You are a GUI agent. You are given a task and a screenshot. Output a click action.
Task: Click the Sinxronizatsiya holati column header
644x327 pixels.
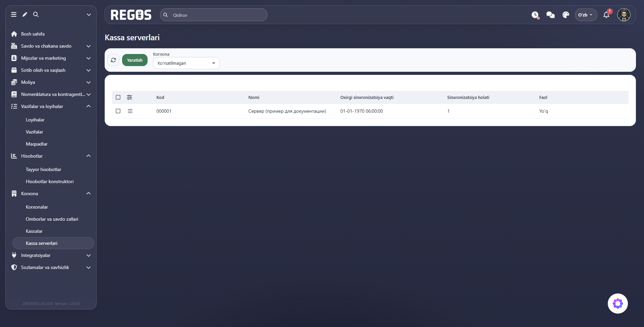(468, 97)
